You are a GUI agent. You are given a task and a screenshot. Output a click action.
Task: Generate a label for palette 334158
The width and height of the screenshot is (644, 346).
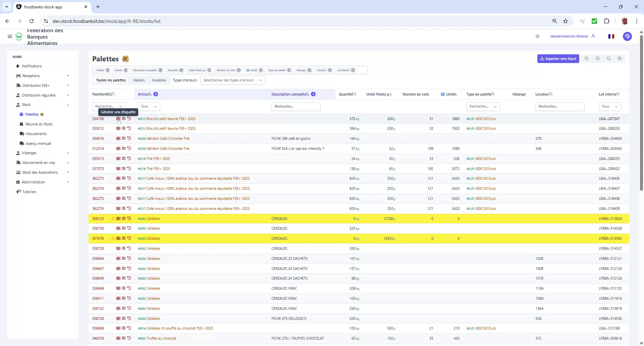(118, 119)
